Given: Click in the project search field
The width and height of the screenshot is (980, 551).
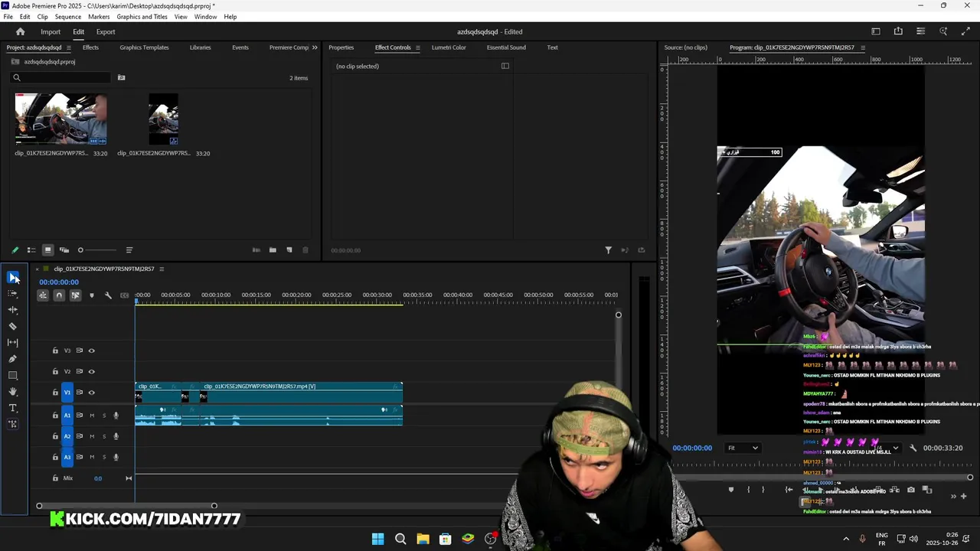Looking at the screenshot, I should tap(61, 77).
